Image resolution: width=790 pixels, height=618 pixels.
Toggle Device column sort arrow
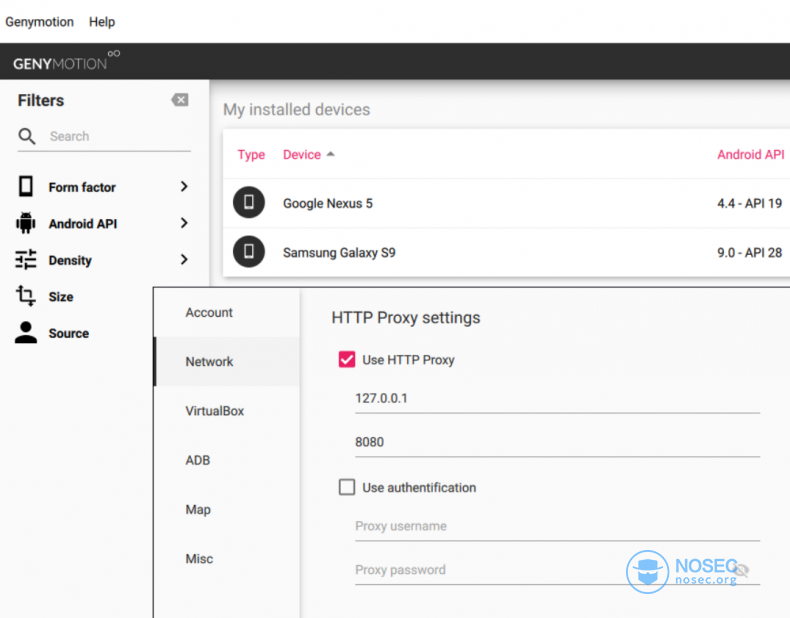click(x=331, y=154)
